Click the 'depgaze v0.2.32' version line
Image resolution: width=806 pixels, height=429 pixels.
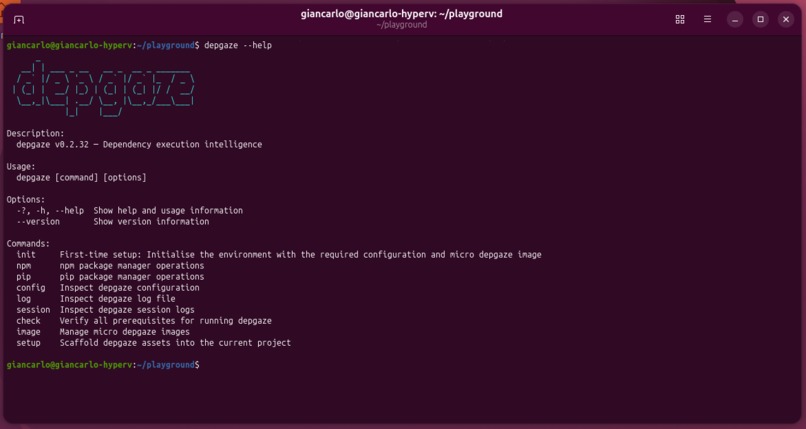[139, 144]
